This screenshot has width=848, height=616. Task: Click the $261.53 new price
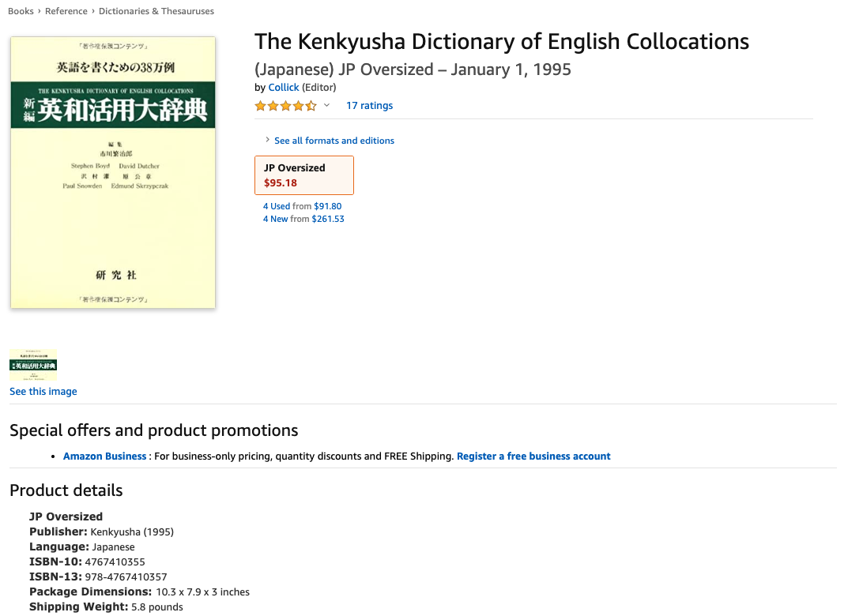pos(328,219)
